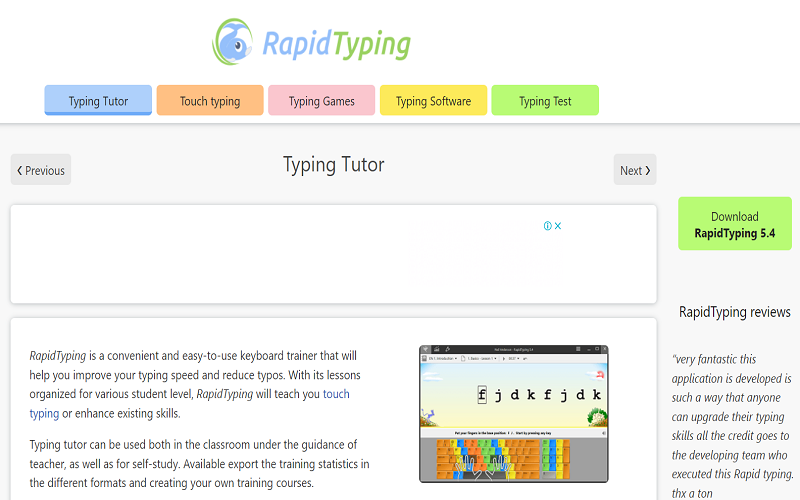This screenshot has height=500, width=800.
Task: Click the Previous page button
Action: tap(41, 170)
